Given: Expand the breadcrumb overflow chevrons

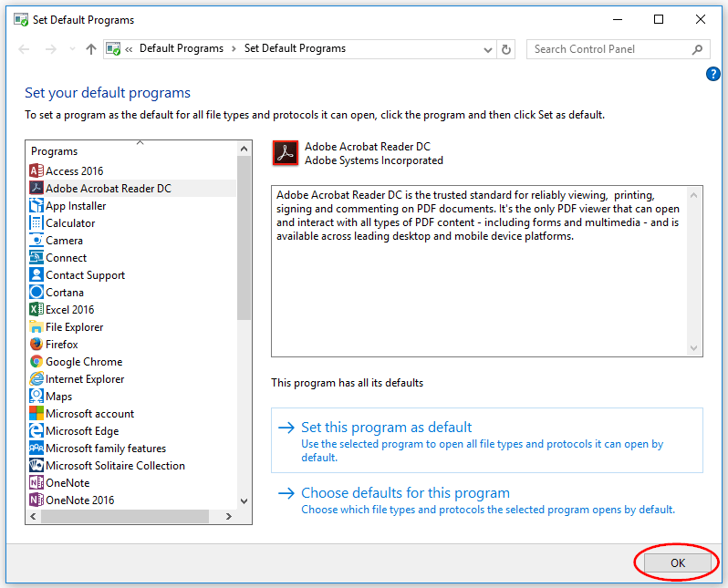Looking at the screenshot, I should coord(129,49).
